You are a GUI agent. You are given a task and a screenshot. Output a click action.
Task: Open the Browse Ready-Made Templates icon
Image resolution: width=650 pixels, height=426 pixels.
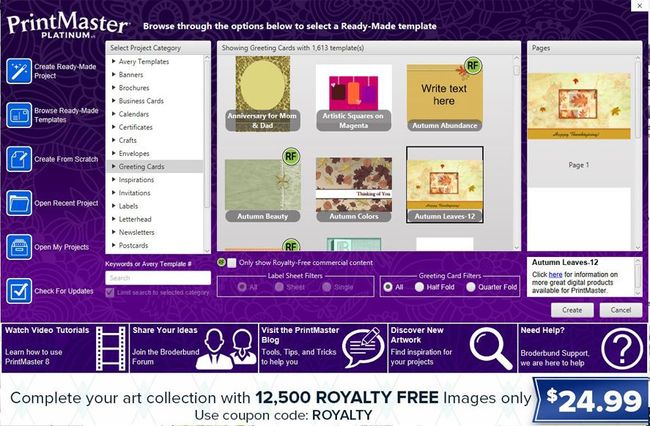coord(19,115)
